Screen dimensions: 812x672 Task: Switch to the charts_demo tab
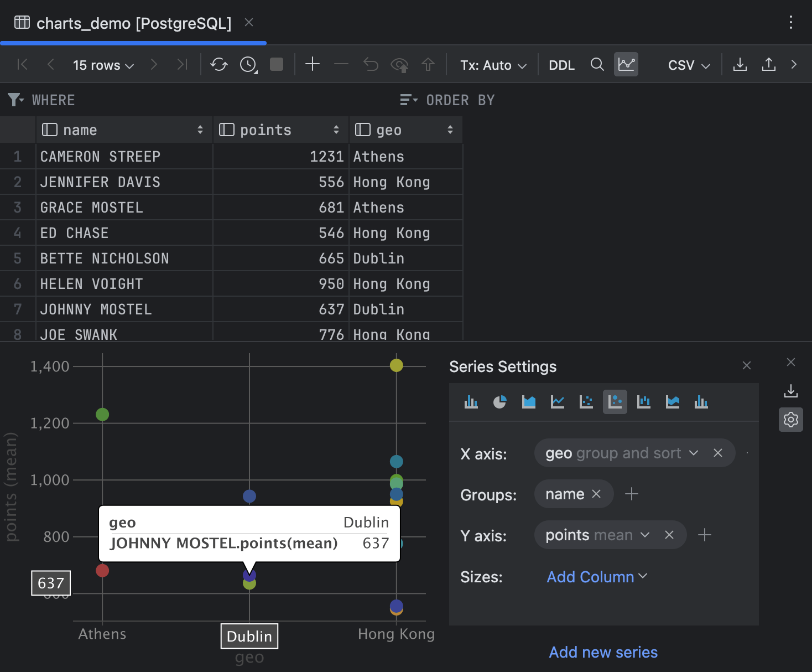(x=133, y=23)
